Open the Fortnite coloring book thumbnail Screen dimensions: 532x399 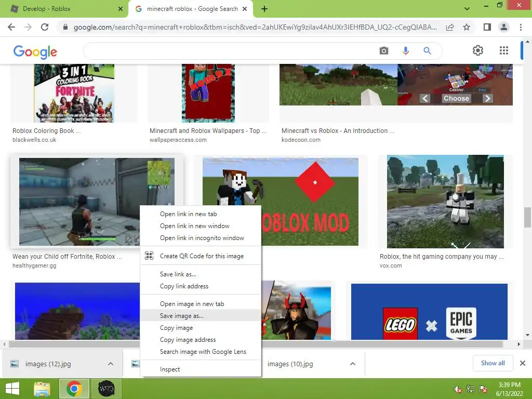[74, 94]
